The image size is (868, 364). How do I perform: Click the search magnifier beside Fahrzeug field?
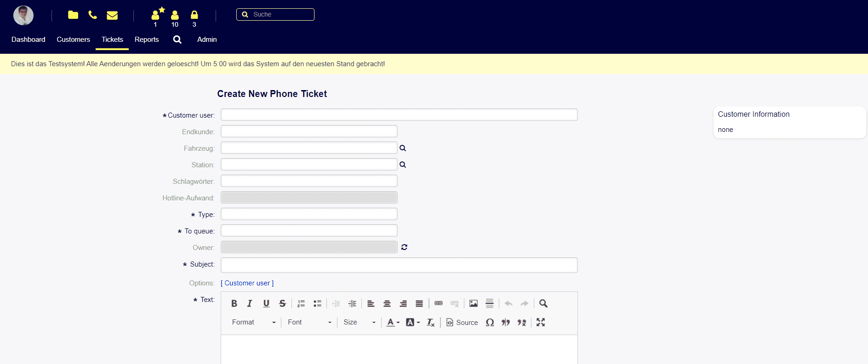pyautogui.click(x=403, y=148)
